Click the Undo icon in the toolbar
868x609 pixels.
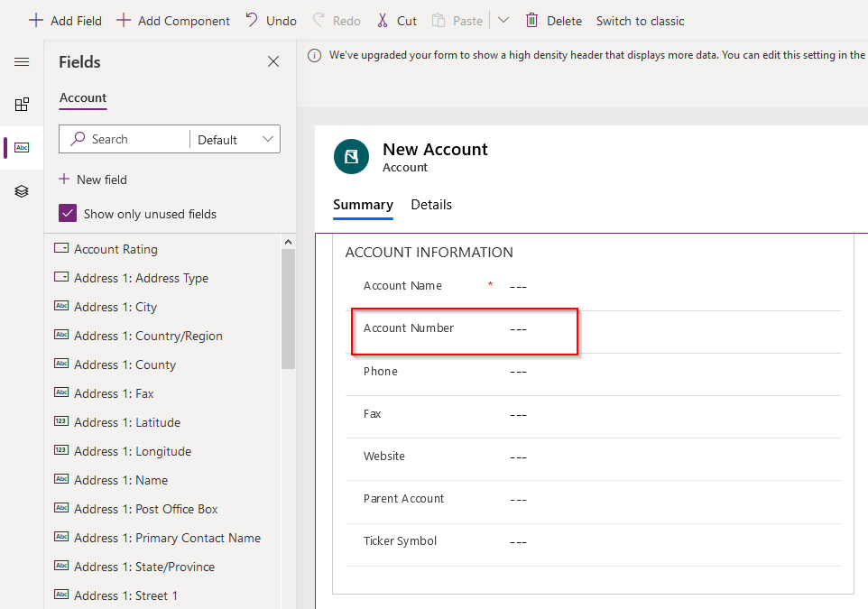pos(252,20)
